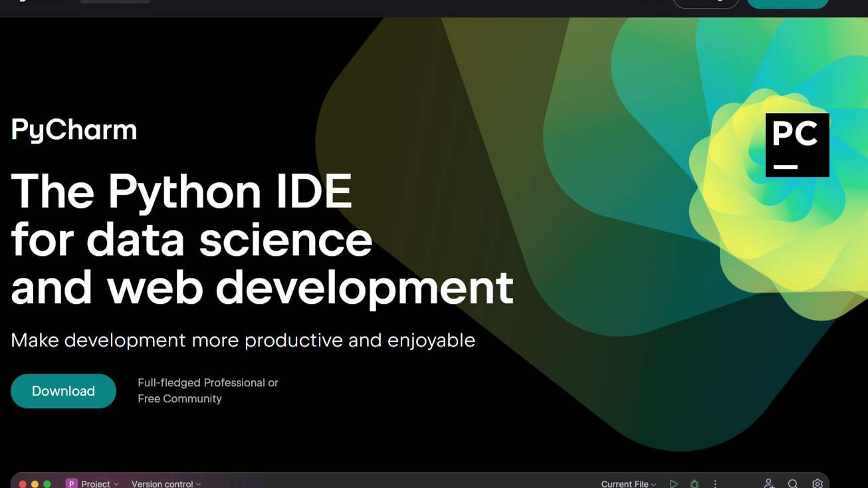868x488 pixels.
Task: Click the green Run triangle icon
Action: pos(673,484)
